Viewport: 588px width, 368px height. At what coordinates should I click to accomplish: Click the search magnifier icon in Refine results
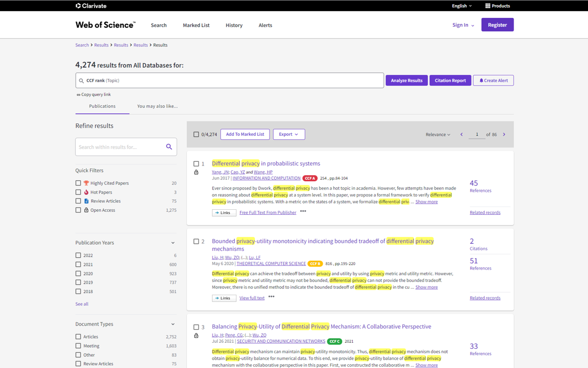tap(169, 147)
